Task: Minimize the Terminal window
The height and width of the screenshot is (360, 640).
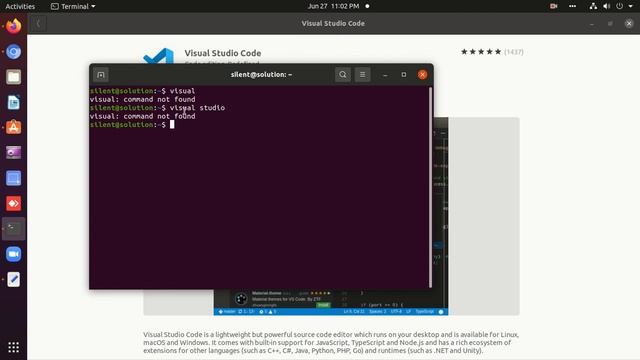Action: [385, 75]
